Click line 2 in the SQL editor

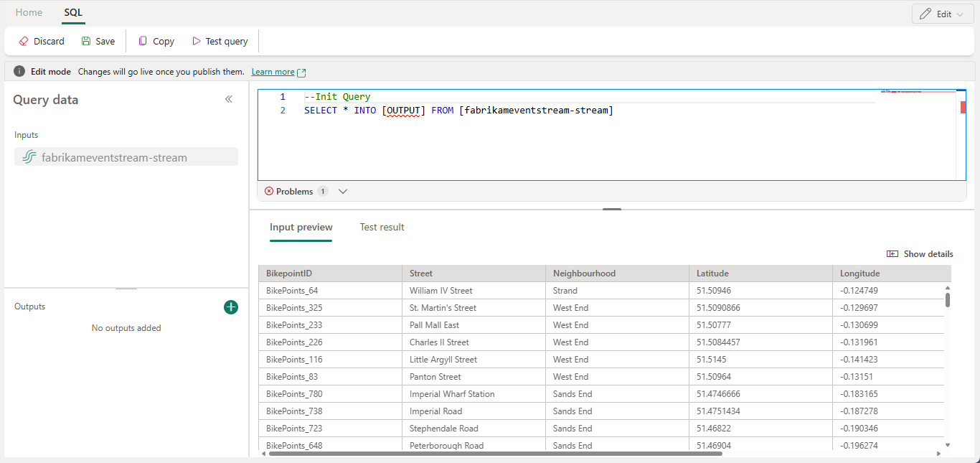tap(459, 111)
